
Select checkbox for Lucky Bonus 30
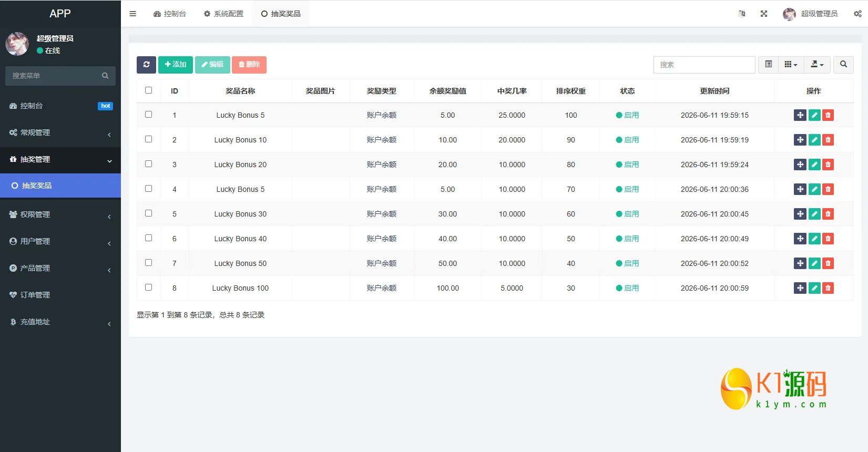[x=148, y=213]
